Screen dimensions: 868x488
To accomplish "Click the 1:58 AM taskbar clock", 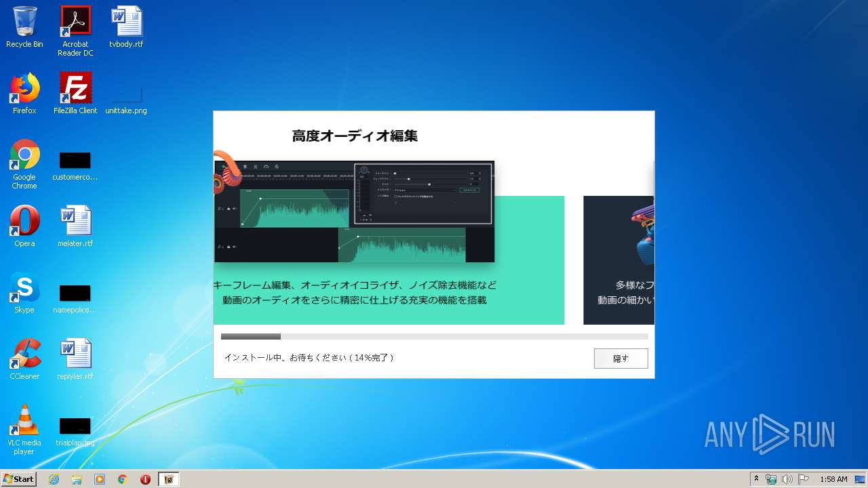I will (x=833, y=479).
